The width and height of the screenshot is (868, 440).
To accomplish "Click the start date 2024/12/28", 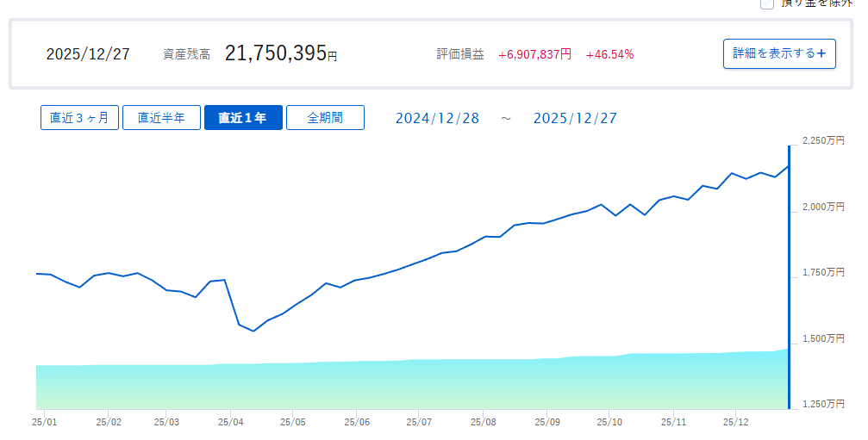I will [437, 118].
